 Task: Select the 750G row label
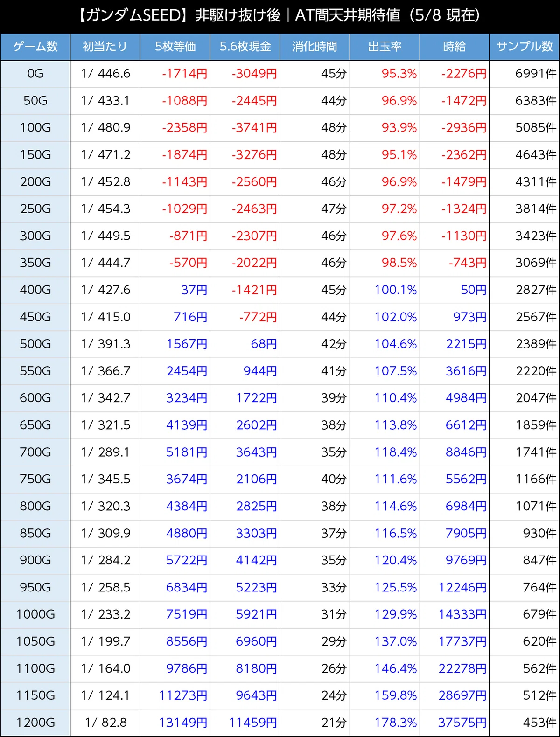pos(35,480)
